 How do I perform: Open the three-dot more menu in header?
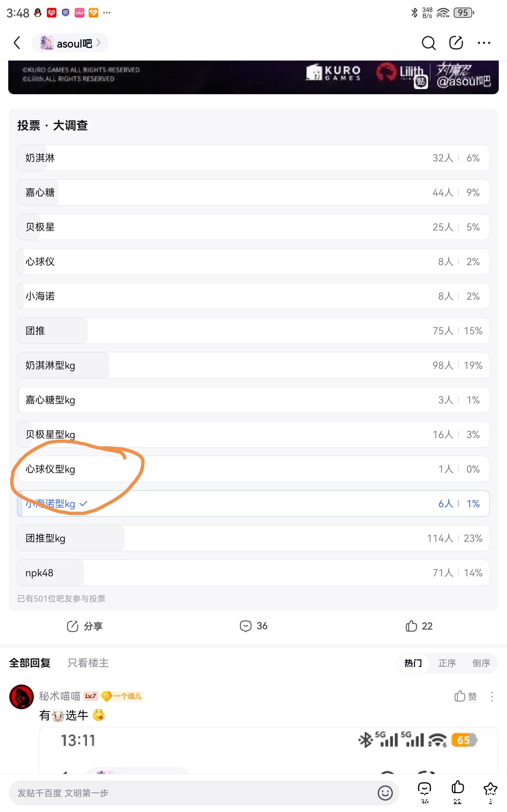tap(484, 43)
